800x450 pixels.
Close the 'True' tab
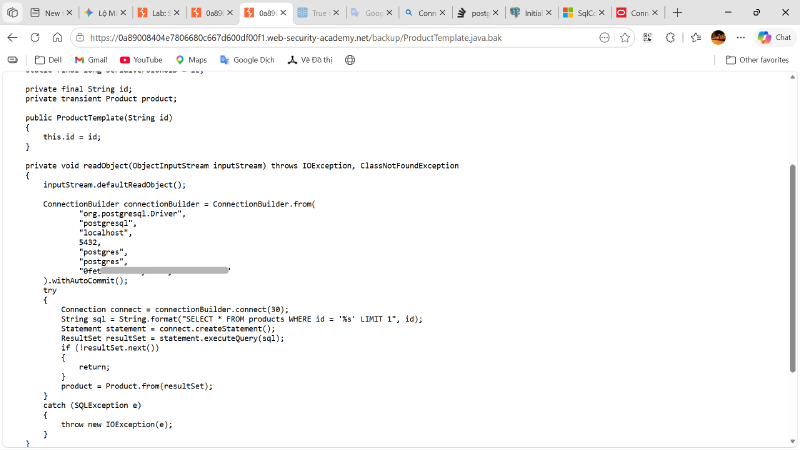pos(336,13)
